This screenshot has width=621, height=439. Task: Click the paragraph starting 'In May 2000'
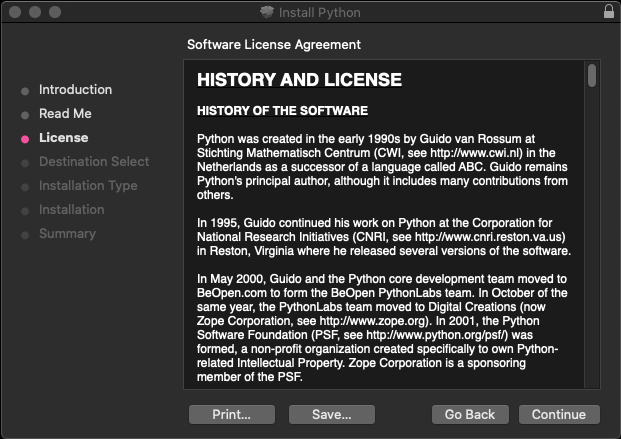coord(382,328)
